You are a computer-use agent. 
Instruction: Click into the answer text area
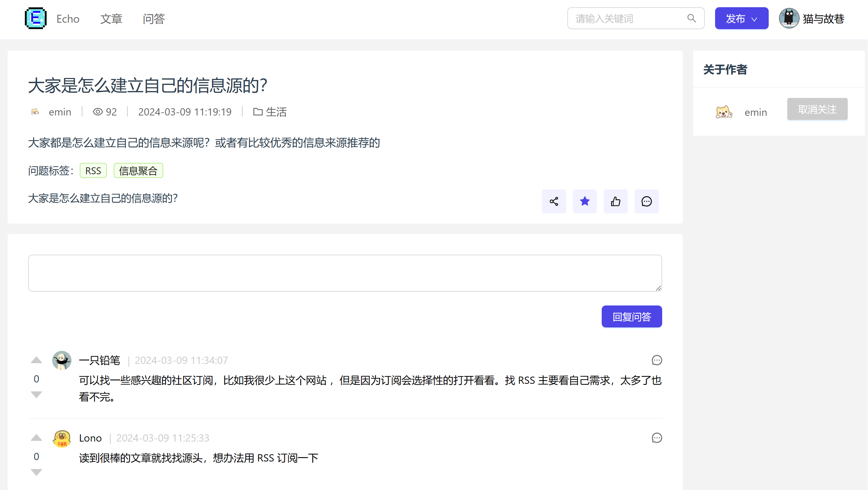coord(345,273)
